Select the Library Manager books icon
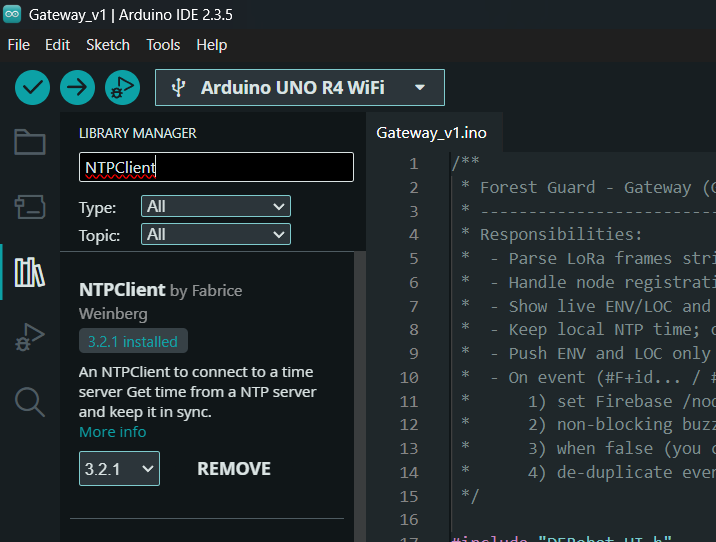 pos(30,273)
